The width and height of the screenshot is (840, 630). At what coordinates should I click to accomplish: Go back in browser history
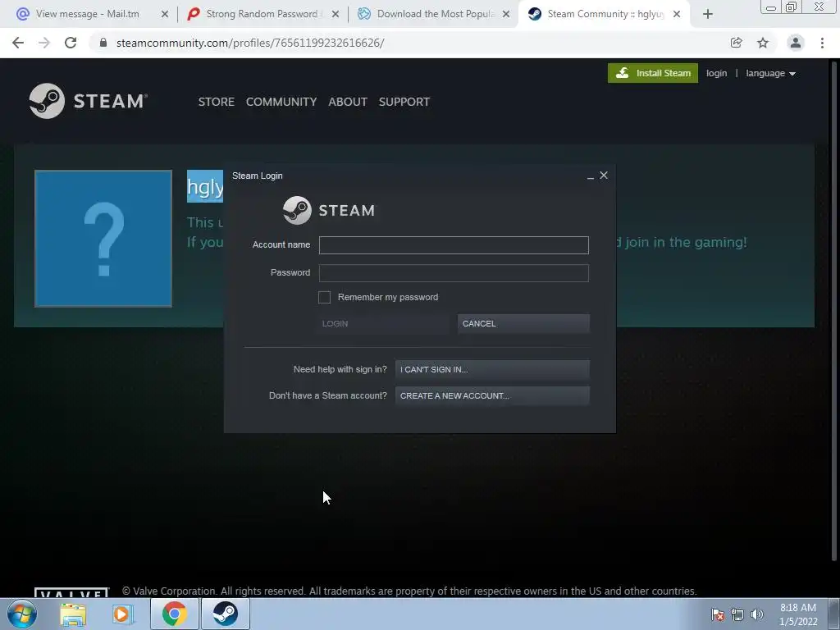coord(18,43)
